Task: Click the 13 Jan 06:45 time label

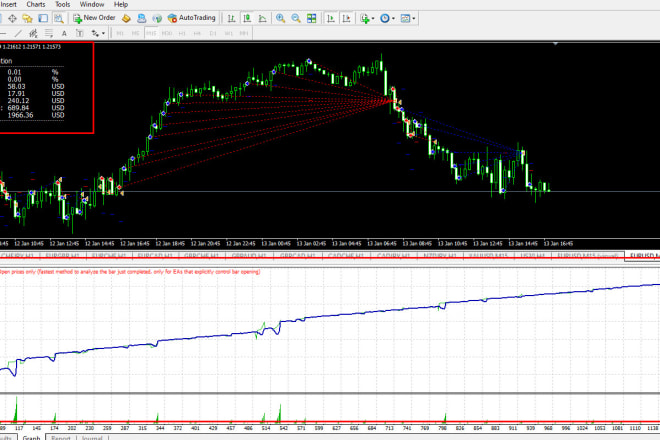Action: [381, 243]
